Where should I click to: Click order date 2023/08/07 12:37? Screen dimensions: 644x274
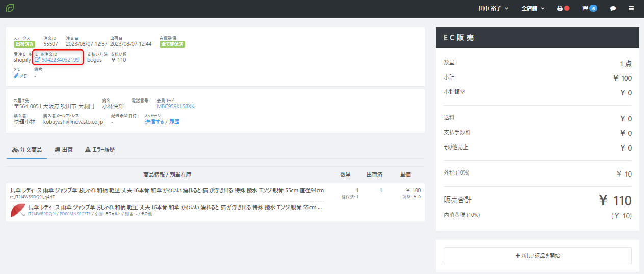86,44
